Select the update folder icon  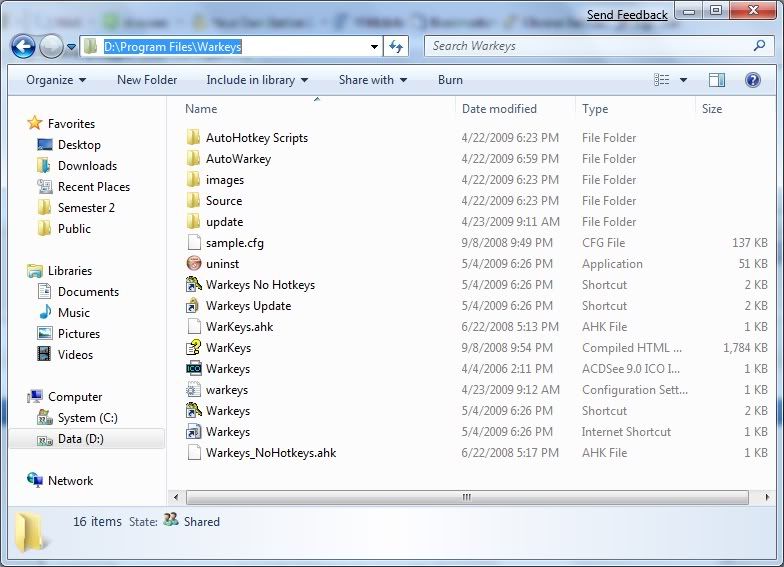(194, 222)
